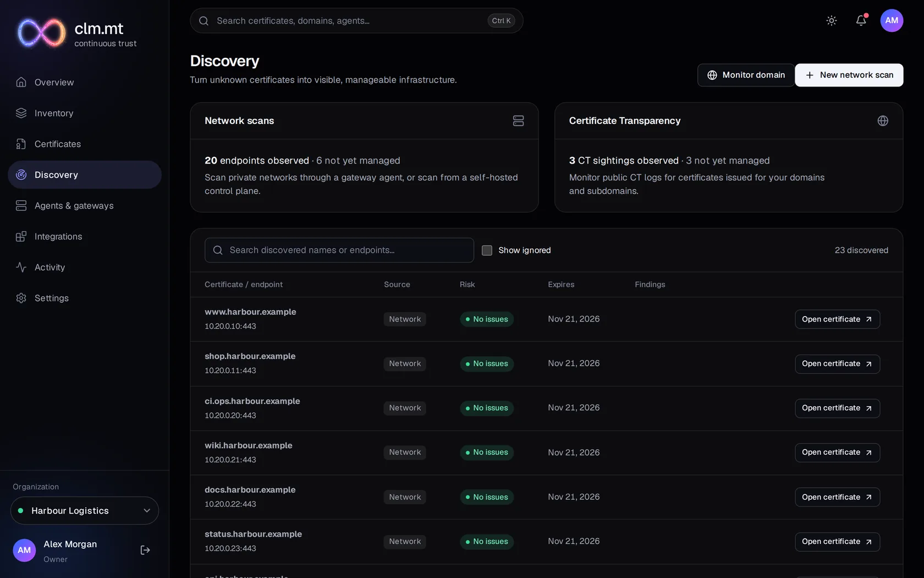Screen dimensions: 924x578
Task: Click the Certificates icon in the sidebar
Action: (x=21, y=144)
